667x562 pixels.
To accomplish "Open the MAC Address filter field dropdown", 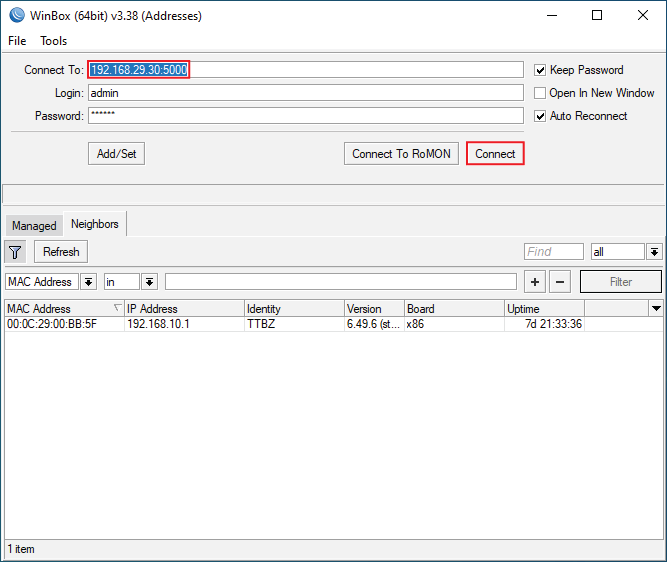I will coord(88,282).
